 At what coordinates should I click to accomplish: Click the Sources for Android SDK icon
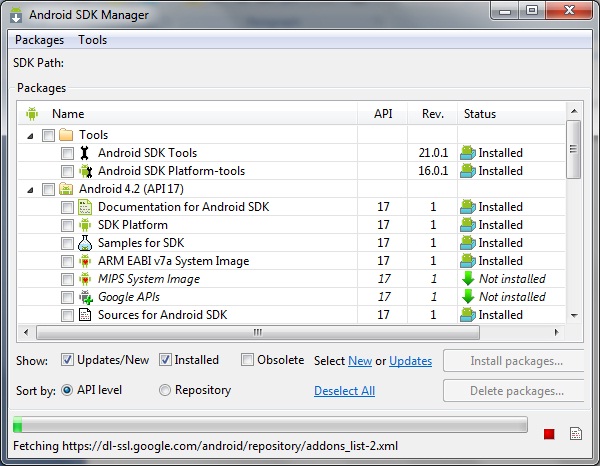[85, 315]
